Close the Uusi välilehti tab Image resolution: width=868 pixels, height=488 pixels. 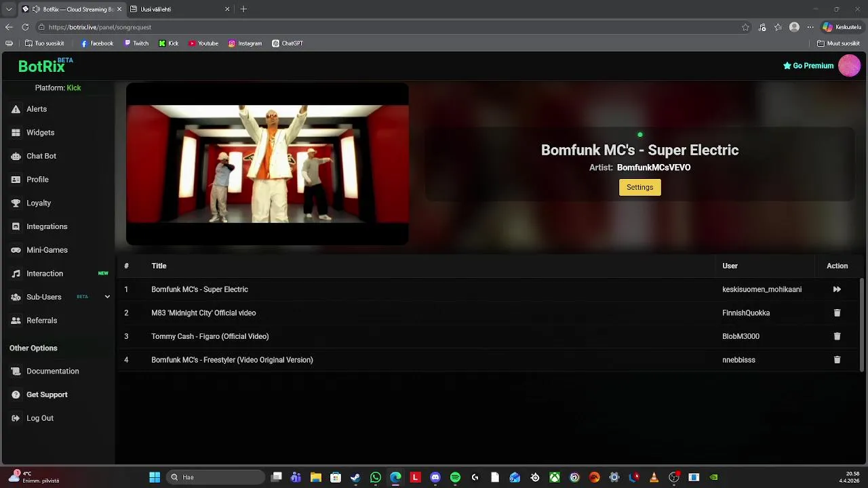tap(227, 9)
